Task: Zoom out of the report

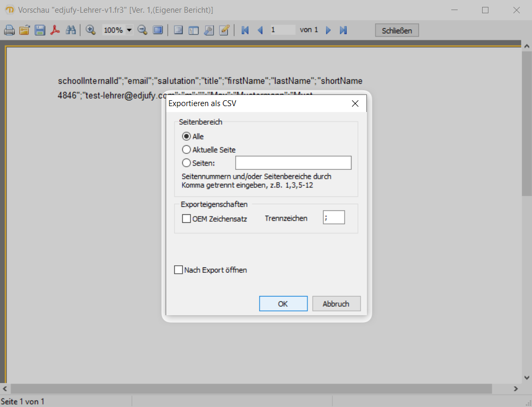Action: tap(142, 30)
